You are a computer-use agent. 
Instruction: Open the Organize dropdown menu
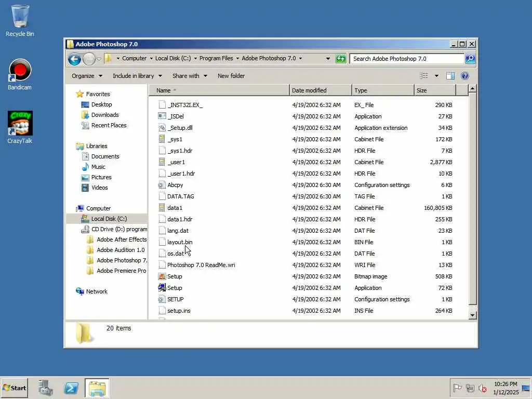(x=87, y=76)
